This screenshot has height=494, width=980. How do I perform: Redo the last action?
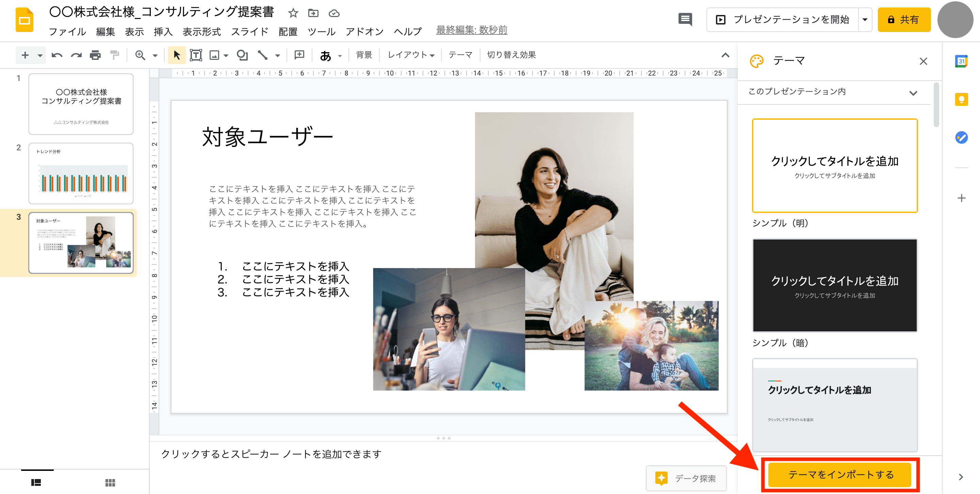76,55
